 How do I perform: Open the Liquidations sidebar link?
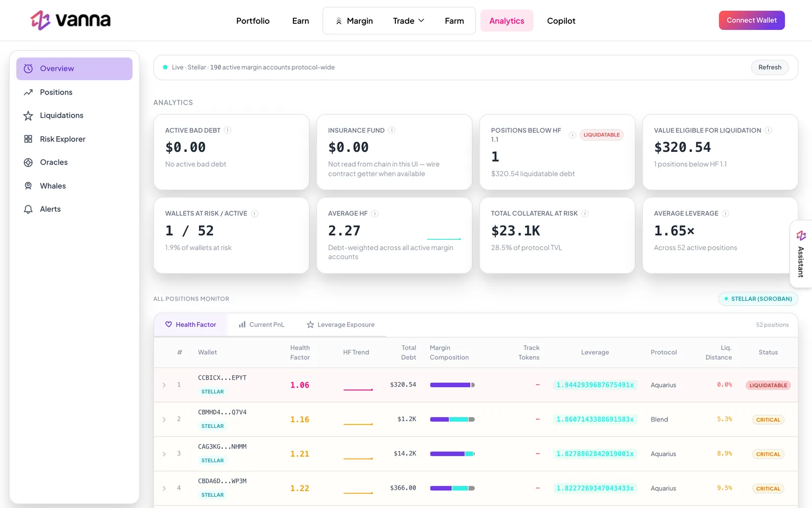tap(74, 116)
